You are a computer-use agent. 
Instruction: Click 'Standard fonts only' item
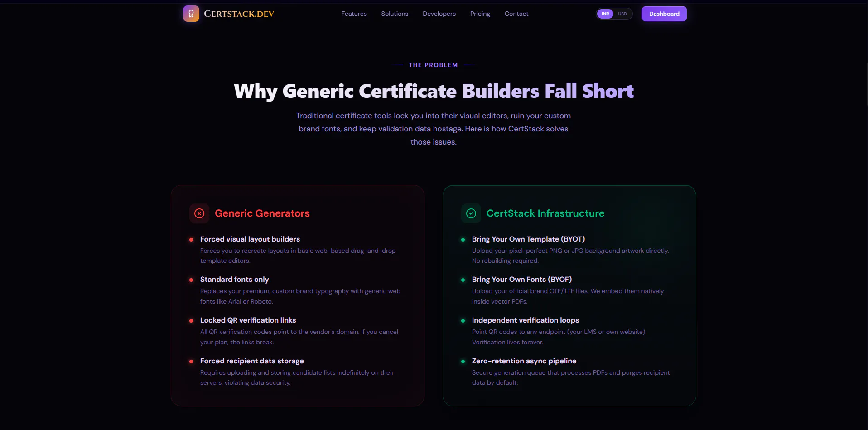(234, 280)
